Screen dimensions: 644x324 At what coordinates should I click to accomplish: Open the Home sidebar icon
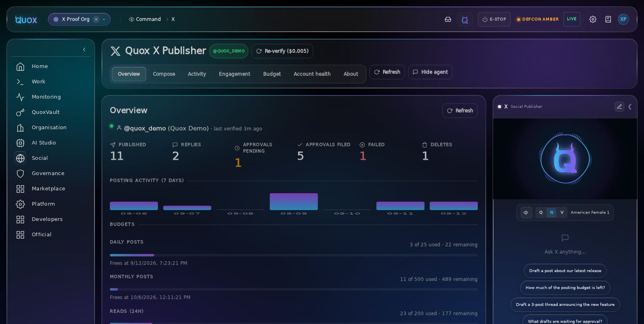coord(20,66)
